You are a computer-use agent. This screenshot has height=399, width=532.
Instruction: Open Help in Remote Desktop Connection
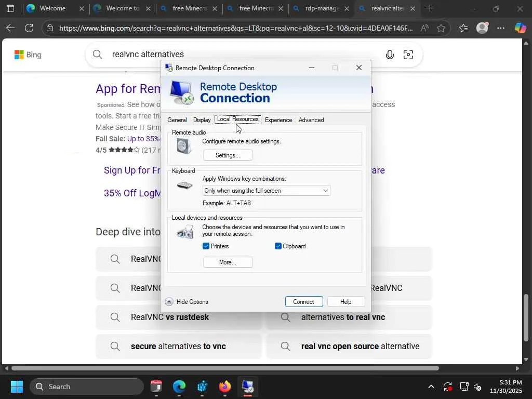(345, 302)
